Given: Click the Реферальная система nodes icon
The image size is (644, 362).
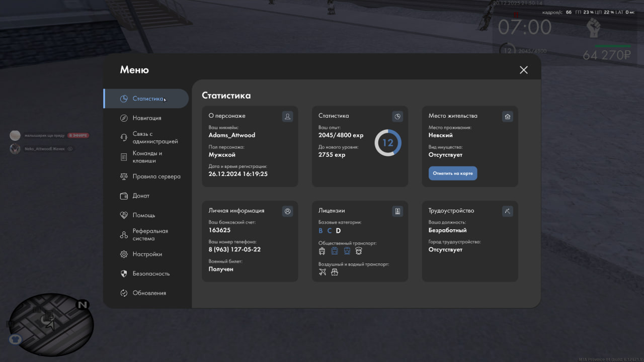Looking at the screenshot, I should pyautogui.click(x=124, y=235).
